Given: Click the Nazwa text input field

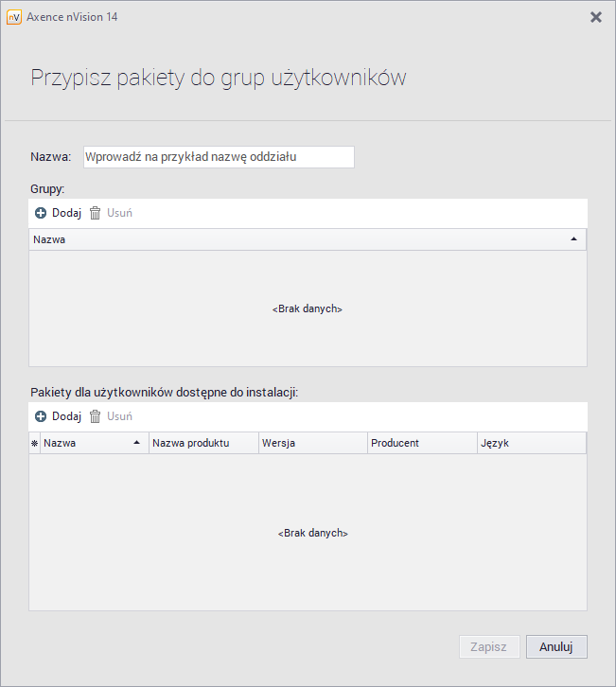Looking at the screenshot, I should click(219, 157).
